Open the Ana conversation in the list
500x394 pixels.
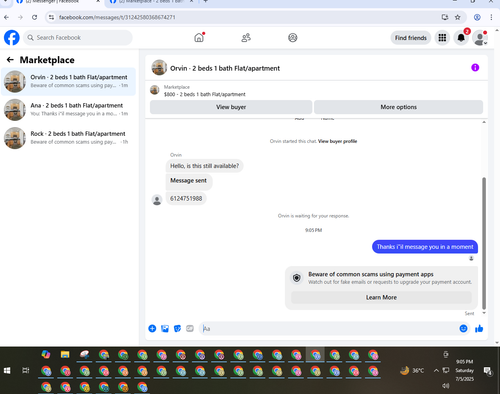[68, 110]
